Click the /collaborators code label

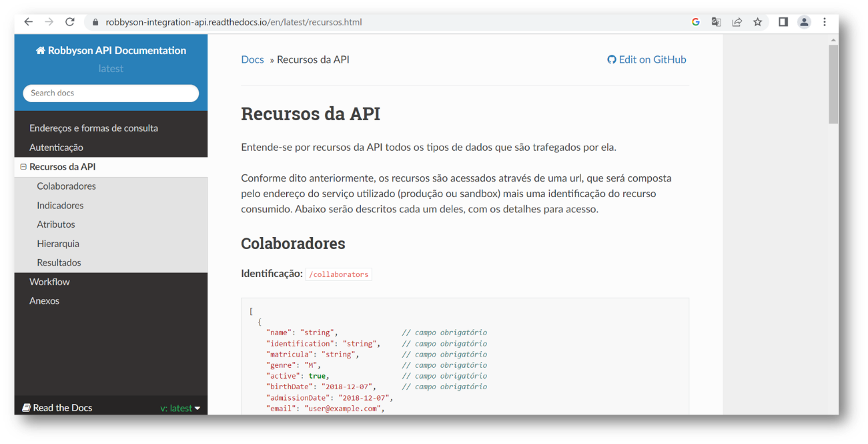339,274
